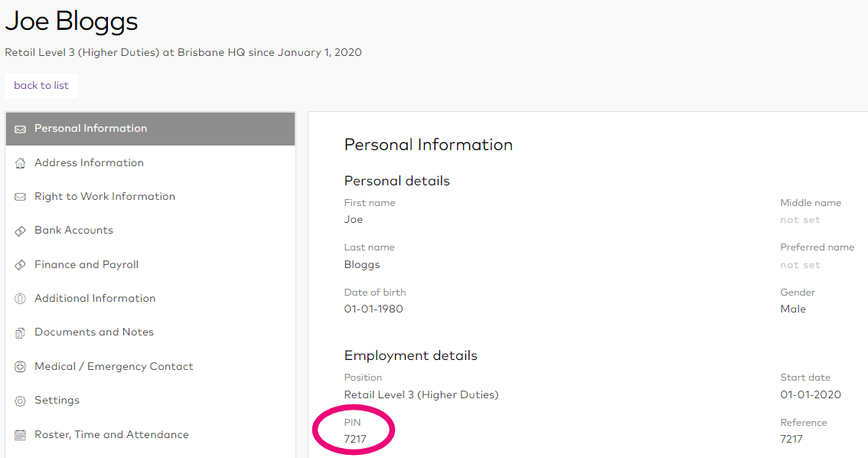
Task: Select the calendar icon beside Roster, Time and Attendance
Action: (21, 434)
